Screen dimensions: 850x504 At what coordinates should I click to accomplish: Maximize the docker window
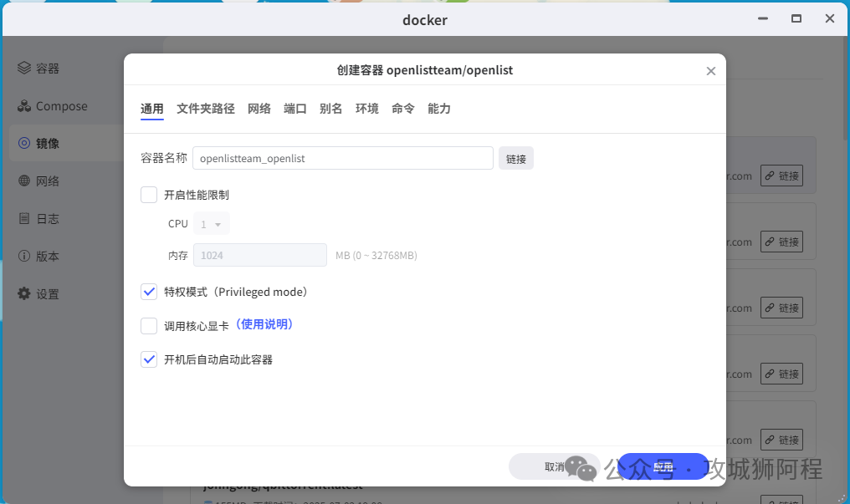[796, 18]
